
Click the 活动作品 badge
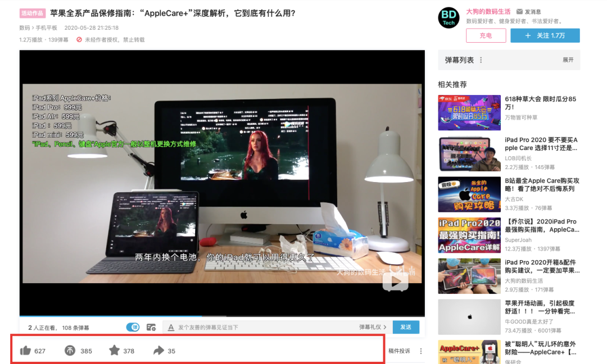tap(33, 13)
